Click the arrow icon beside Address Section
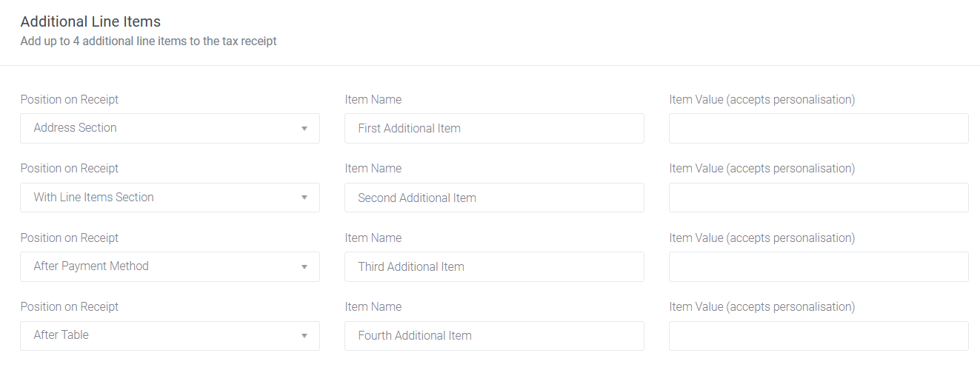The height and width of the screenshot is (370, 980). coord(304,129)
